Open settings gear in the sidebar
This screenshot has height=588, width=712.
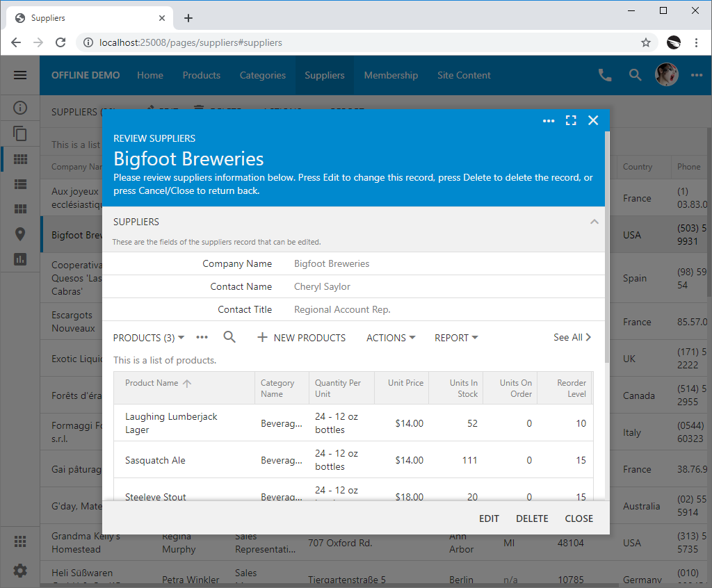tap(20, 571)
